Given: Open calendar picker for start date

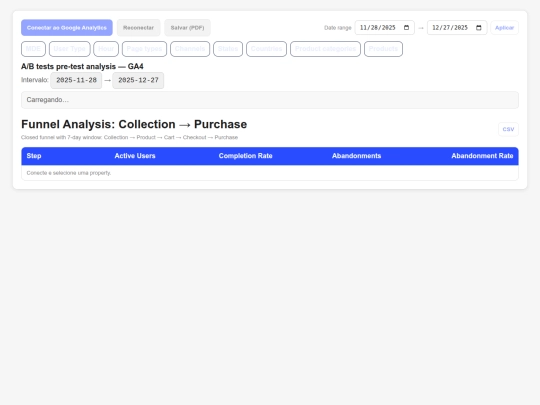Looking at the screenshot, I should (x=406, y=28).
